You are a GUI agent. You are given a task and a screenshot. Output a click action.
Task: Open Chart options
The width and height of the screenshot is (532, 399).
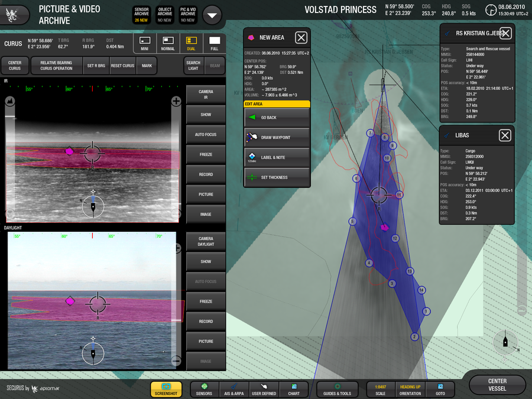(x=294, y=389)
